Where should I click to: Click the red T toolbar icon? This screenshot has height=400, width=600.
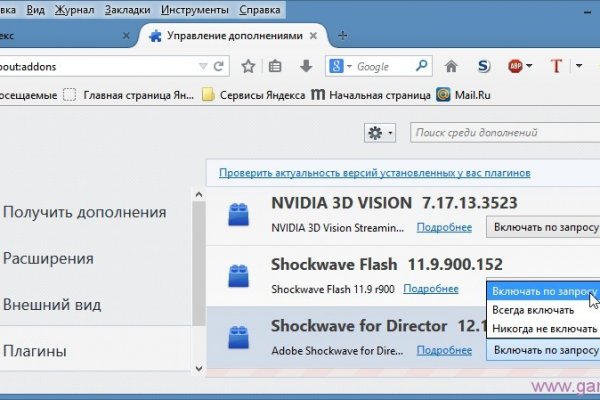552,67
